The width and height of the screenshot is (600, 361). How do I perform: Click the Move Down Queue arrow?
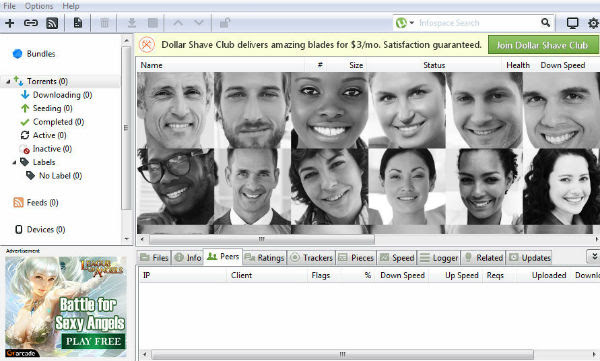pos(199,23)
